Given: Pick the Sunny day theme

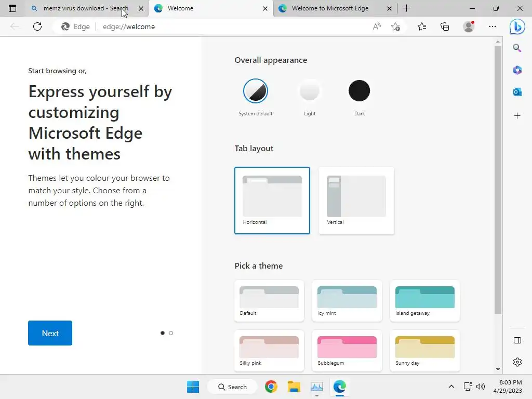Looking at the screenshot, I should pos(425,351).
